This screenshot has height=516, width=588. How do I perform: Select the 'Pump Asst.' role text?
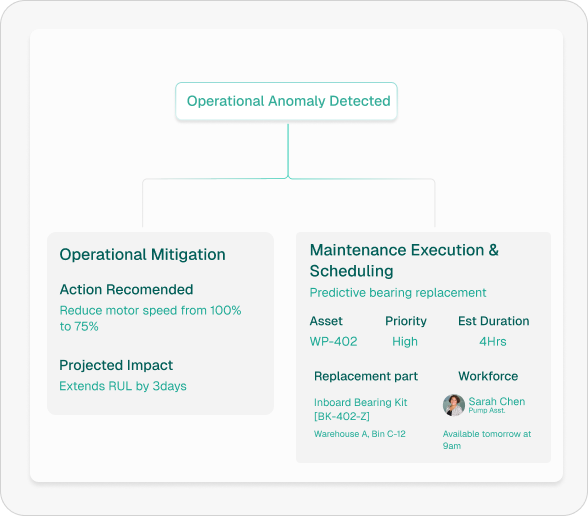pos(487,411)
